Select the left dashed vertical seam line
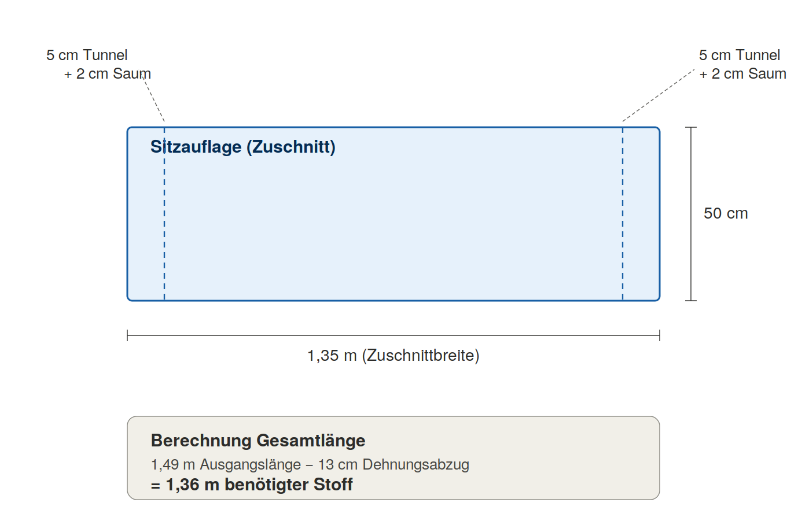 click(164, 214)
